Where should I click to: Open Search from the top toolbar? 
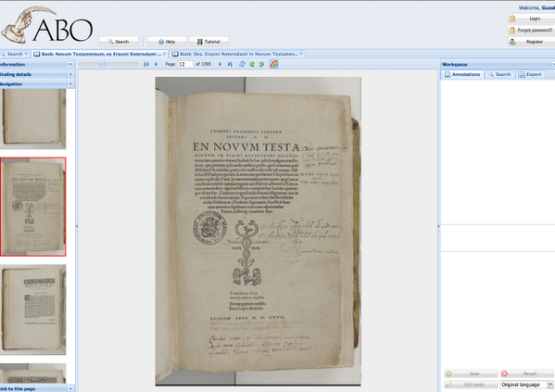tap(119, 42)
